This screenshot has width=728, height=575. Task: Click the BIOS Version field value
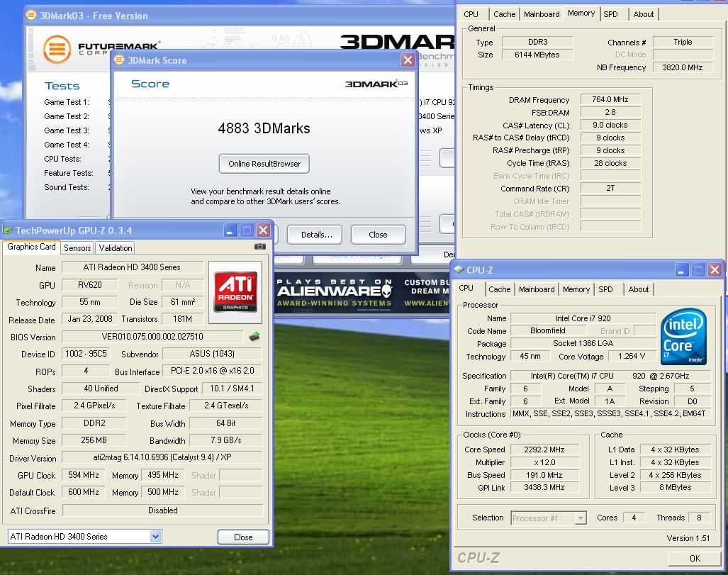pyautogui.click(x=152, y=336)
